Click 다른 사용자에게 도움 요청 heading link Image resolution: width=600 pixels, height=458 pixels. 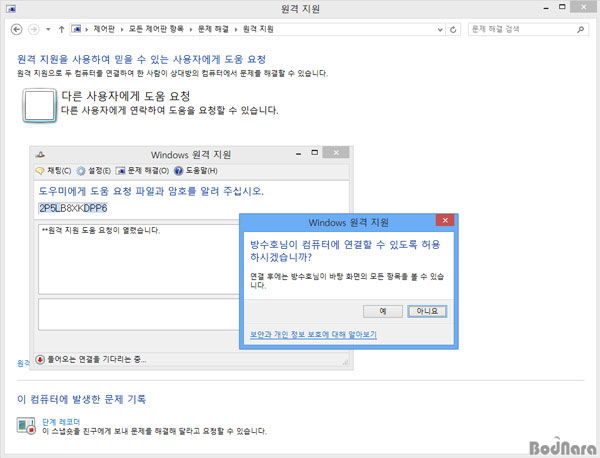coord(116,96)
